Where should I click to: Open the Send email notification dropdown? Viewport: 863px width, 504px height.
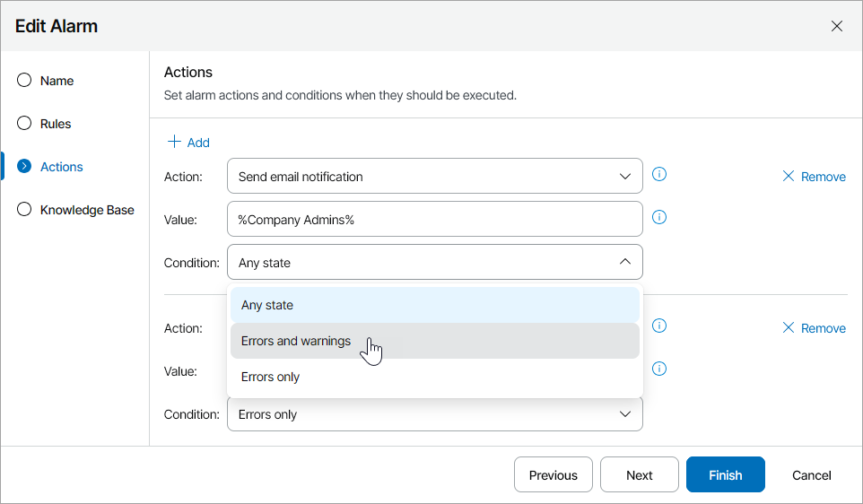435,177
